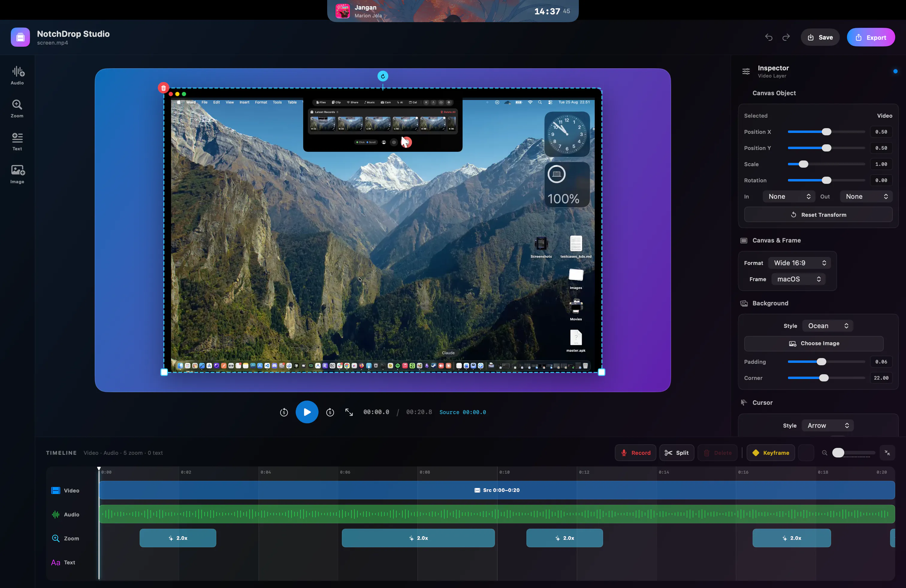
Task: Click the Video track icon
Action: click(56, 490)
